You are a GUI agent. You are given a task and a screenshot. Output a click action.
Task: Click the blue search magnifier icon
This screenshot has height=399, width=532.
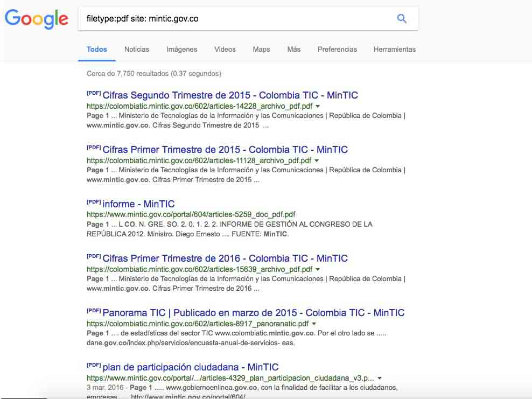tap(402, 19)
